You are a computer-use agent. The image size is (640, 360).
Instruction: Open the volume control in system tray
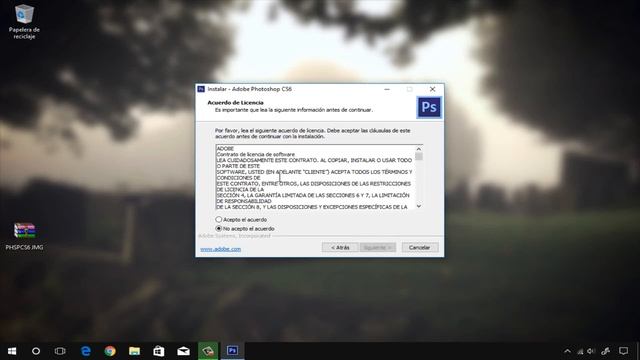(x=591, y=351)
